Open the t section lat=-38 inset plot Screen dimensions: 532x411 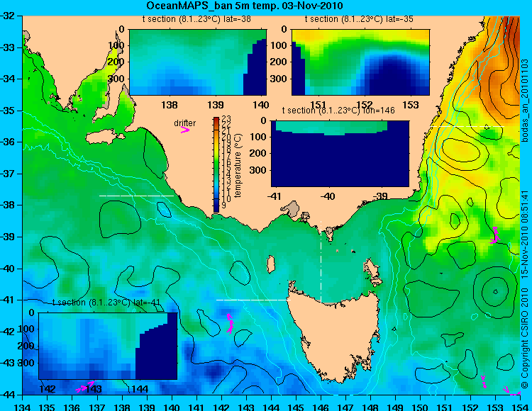point(198,62)
